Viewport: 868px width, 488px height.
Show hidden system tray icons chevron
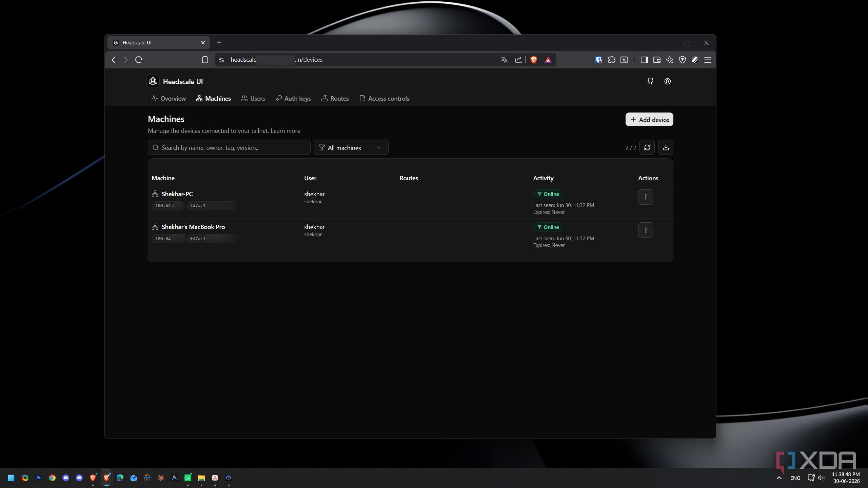pyautogui.click(x=779, y=478)
